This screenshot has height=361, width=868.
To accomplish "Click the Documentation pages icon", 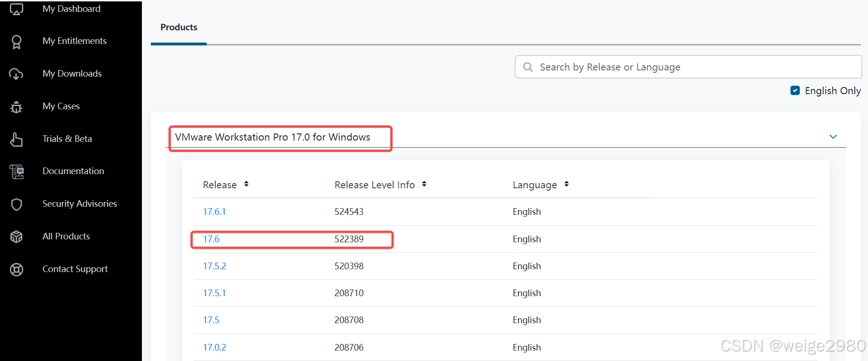I will pos(17,172).
